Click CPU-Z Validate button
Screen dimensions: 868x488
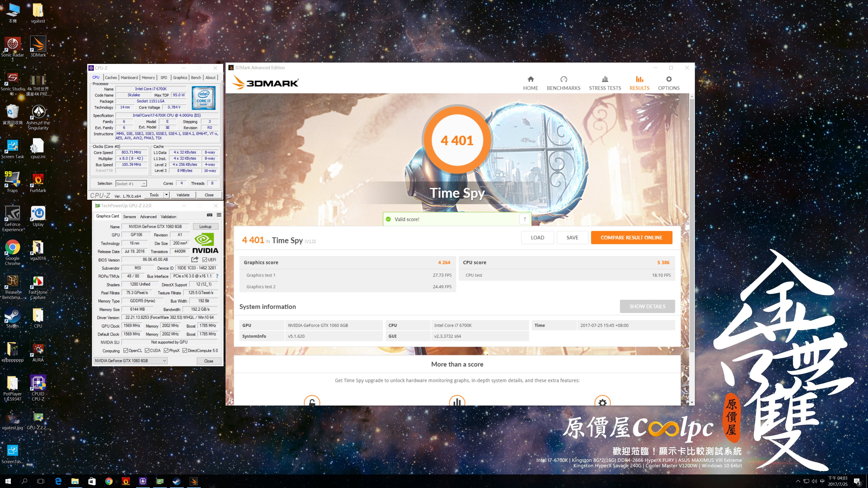pos(183,195)
